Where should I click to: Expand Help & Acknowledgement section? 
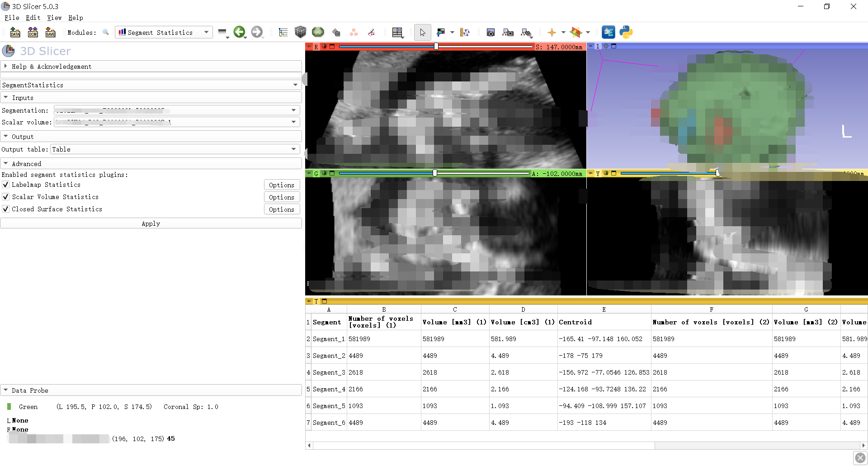(x=151, y=66)
